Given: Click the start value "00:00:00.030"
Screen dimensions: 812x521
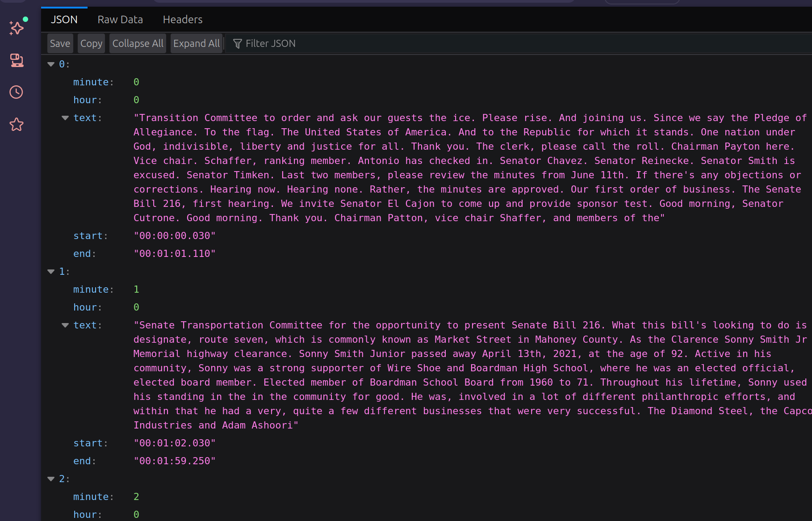Looking at the screenshot, I should click(x=175, y=236).
